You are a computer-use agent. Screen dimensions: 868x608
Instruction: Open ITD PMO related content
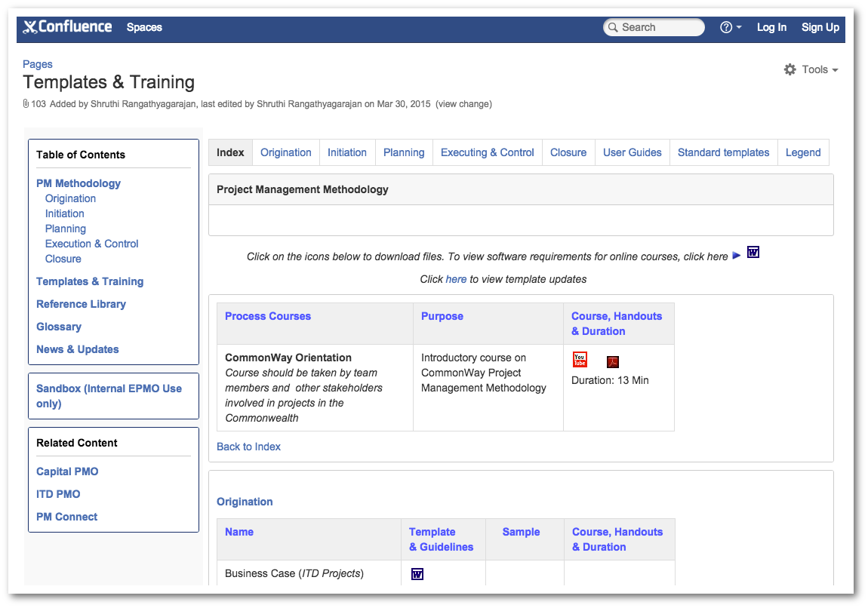click(x=58, y=494)
